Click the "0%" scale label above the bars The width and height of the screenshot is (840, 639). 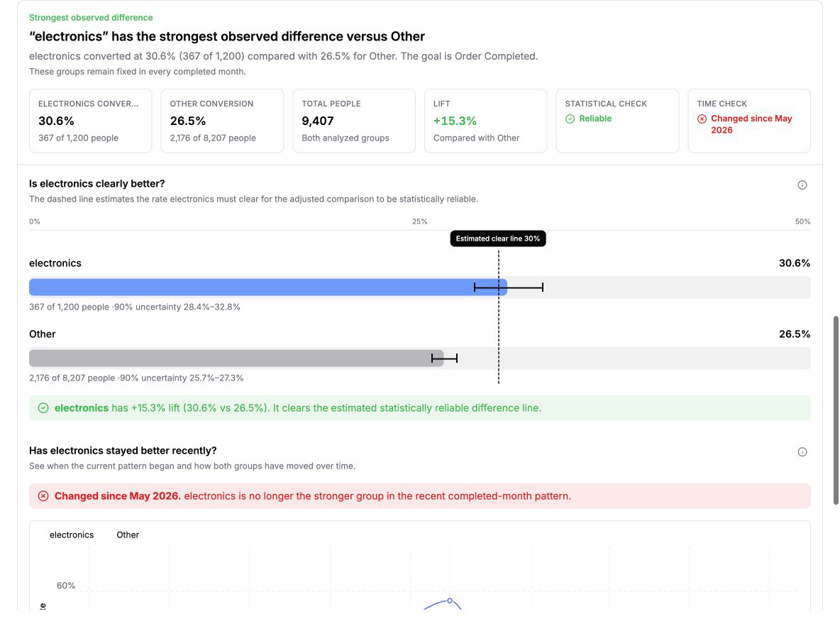pos(35,222)
